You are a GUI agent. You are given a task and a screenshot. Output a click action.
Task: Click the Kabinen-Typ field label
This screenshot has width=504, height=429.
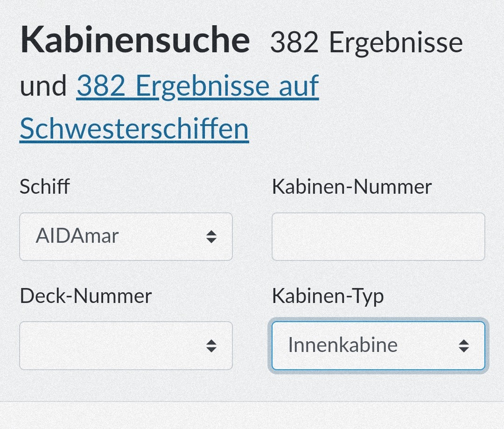tap(328, 296)
